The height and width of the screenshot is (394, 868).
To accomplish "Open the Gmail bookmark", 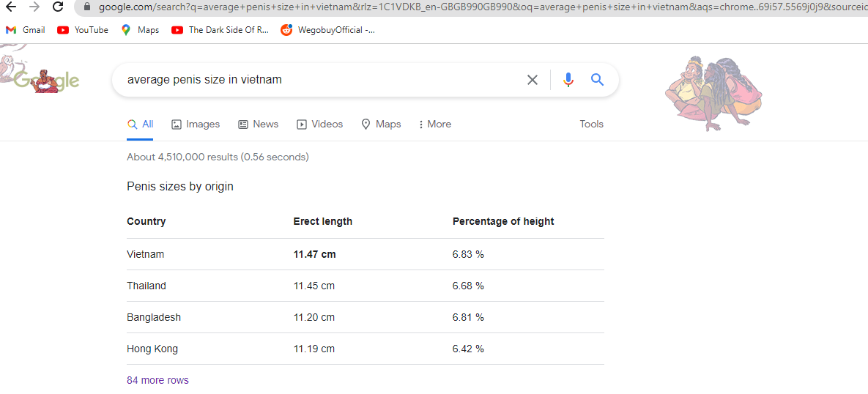I will (x=26, y=30).
